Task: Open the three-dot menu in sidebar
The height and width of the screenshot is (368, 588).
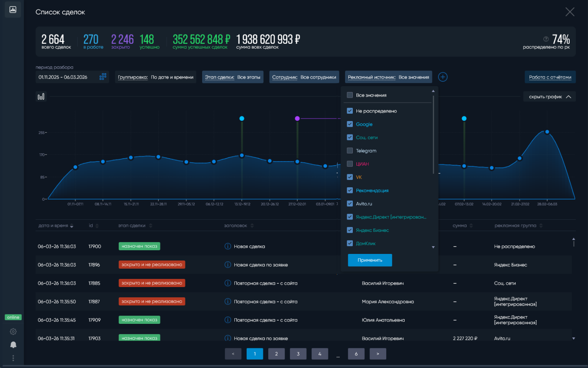Action: point(13,358)
